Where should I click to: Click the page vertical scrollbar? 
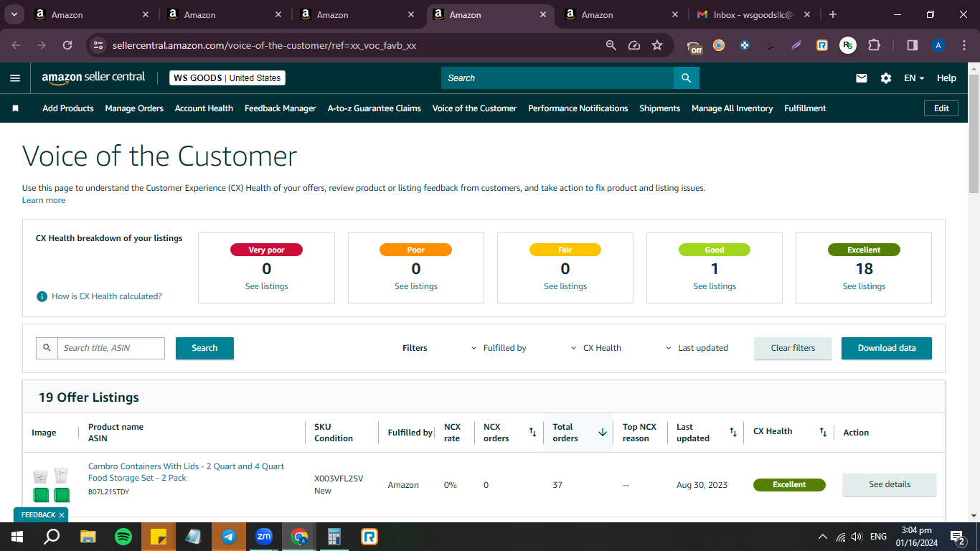click(974, 133)
